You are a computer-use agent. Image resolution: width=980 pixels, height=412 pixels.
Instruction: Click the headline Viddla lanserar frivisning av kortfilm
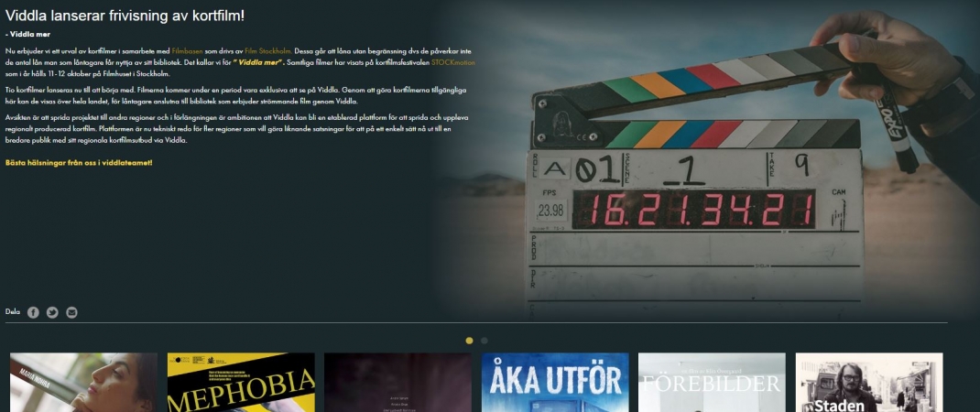125,16
